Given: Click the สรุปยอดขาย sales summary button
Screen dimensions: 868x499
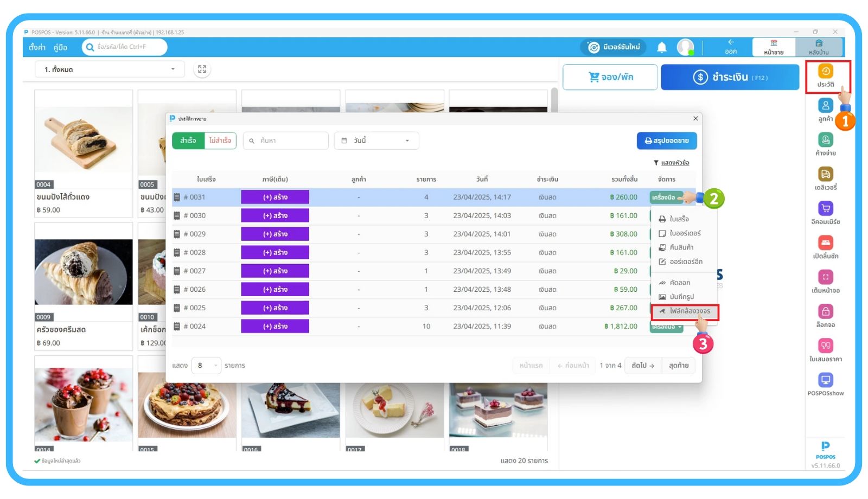Looking at the screenshot, I should click(666, 140).
